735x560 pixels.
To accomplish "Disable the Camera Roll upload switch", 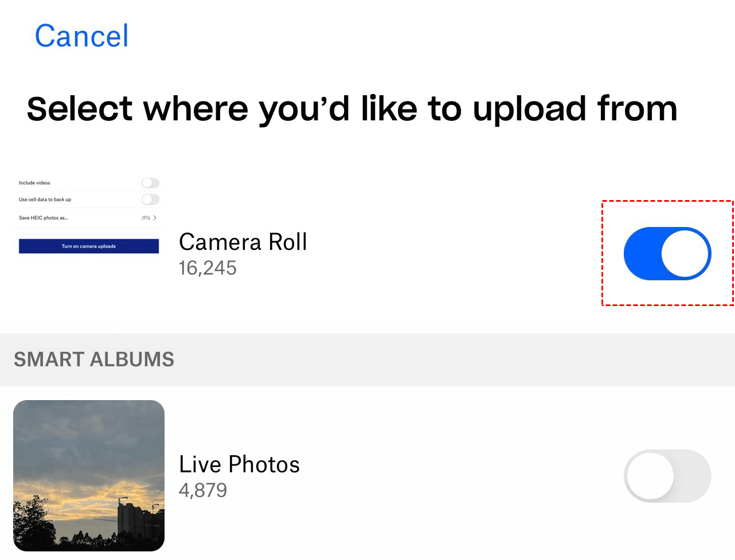I will (667, 253).
